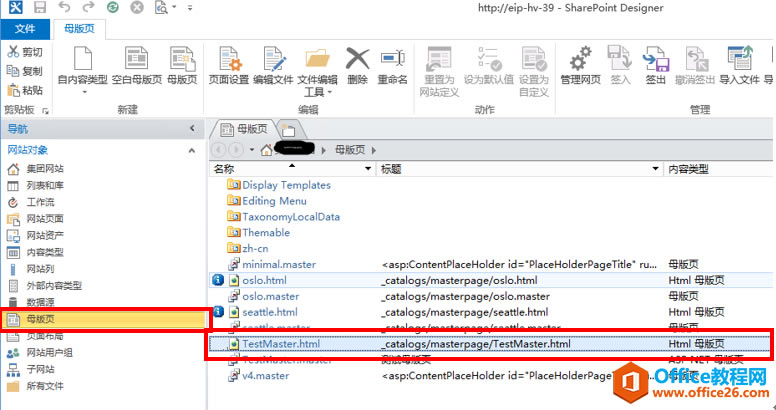This screenshot has height=410, width=776.
Task: Open a new tab with folder icon
Action: tap(289, 131)
